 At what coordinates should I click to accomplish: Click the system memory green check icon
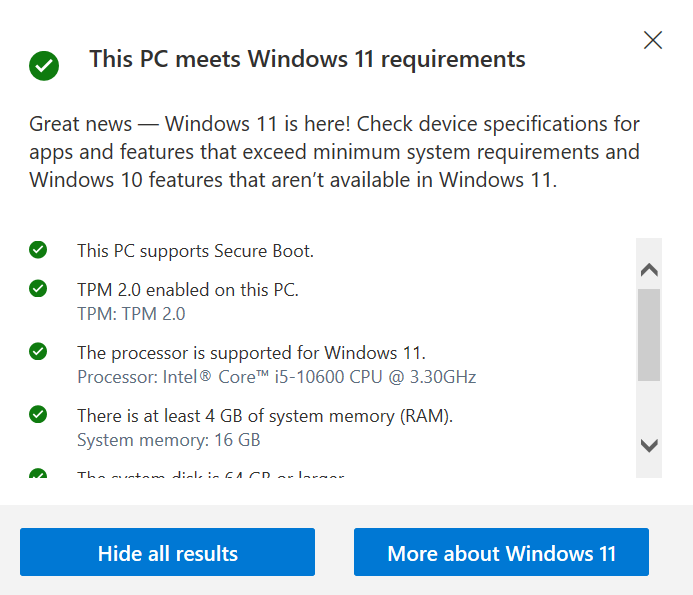point(38,415)
